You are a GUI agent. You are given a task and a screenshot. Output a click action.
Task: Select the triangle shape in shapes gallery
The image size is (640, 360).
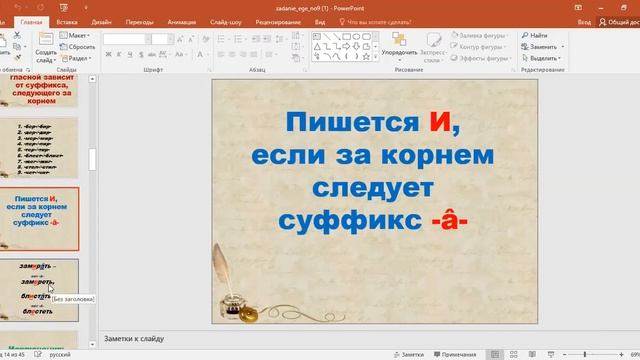coord(317,47)
